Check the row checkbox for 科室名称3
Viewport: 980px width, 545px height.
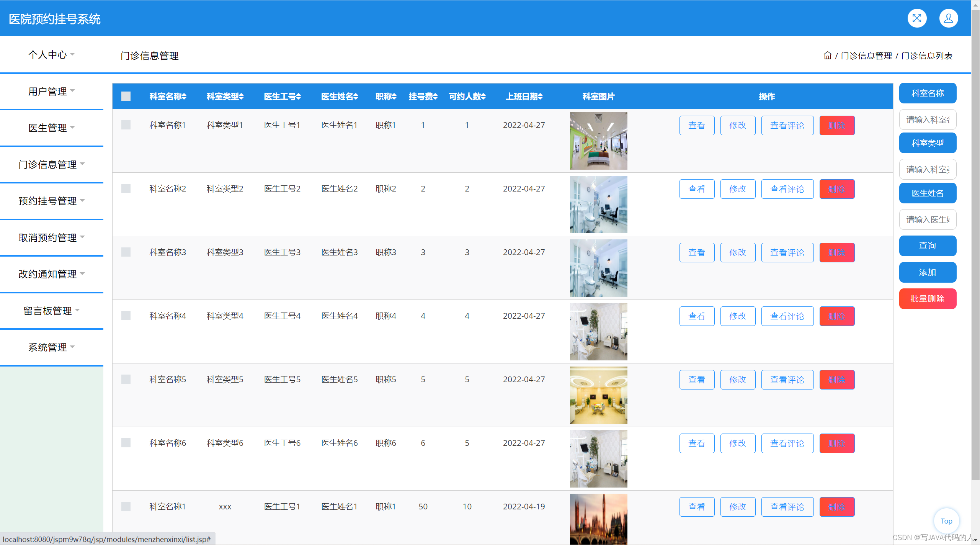pyautogui.click(x=126, y=252)
